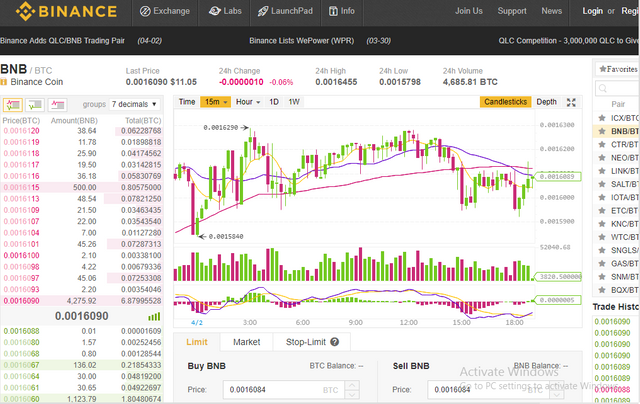Click the Binance logo
Image resolution: width=640 pixels, height=404 pixels.
(67, 11)
